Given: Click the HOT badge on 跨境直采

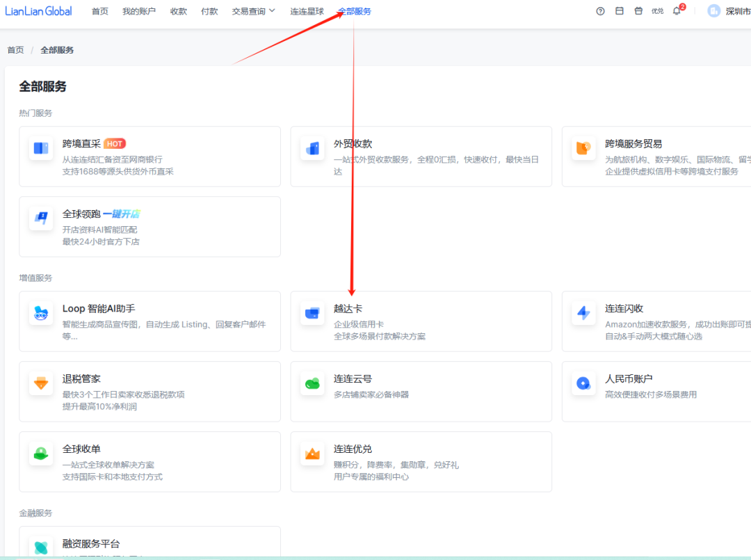Looking at the screenshot, I should pos(115,144).
